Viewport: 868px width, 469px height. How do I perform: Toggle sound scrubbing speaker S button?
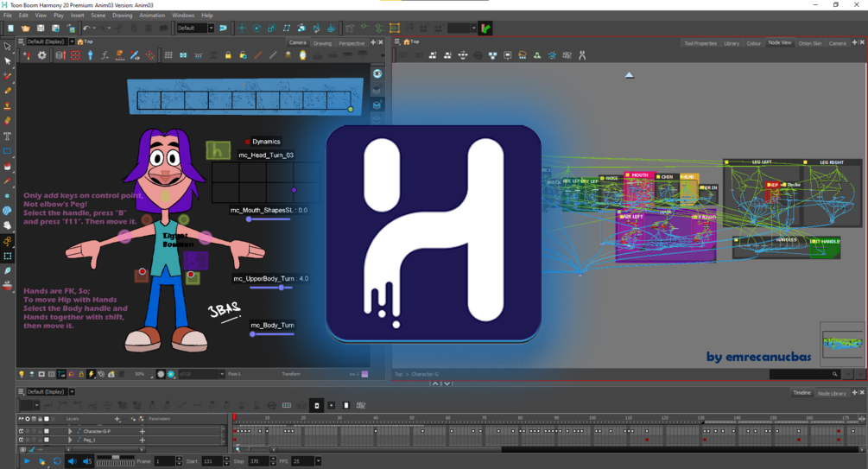tap(87, 461)
